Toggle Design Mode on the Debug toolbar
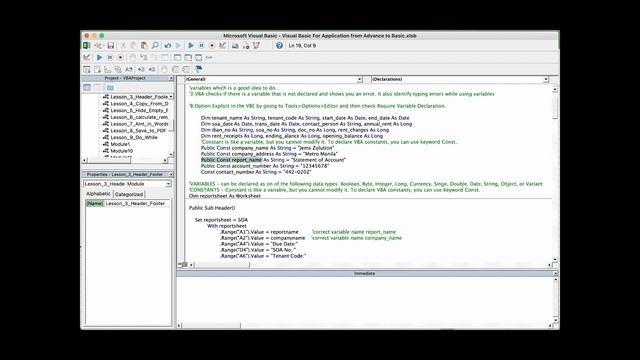Screen dimensions: 640x360 [87, 57]
